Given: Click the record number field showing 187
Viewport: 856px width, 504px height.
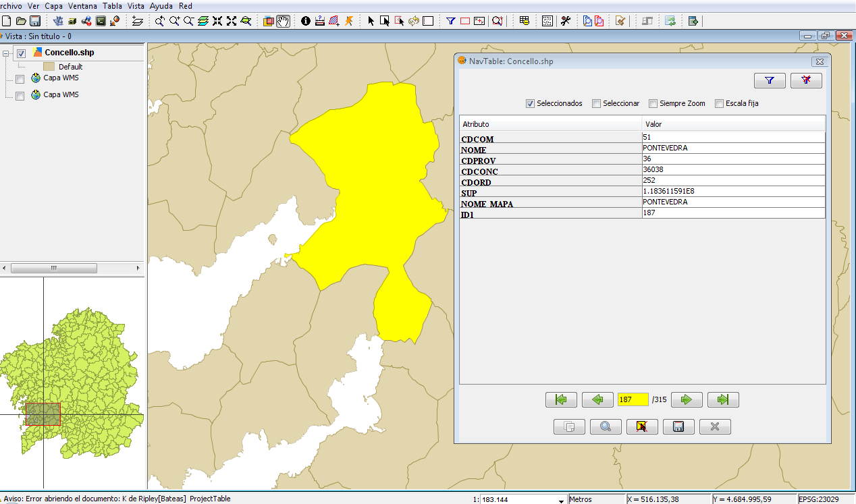Looking at the screenshot, I should [x=633, y=399].
